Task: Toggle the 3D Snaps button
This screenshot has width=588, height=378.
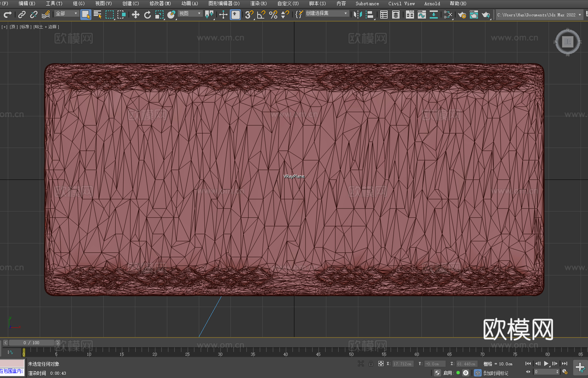Action: tap(249, 14)
